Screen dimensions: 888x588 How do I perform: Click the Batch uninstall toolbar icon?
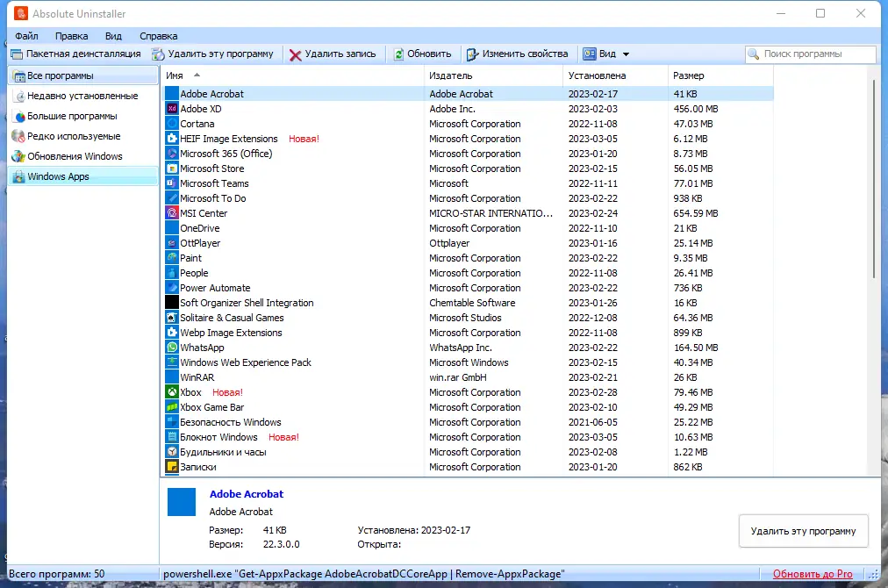tap(17, 54)
